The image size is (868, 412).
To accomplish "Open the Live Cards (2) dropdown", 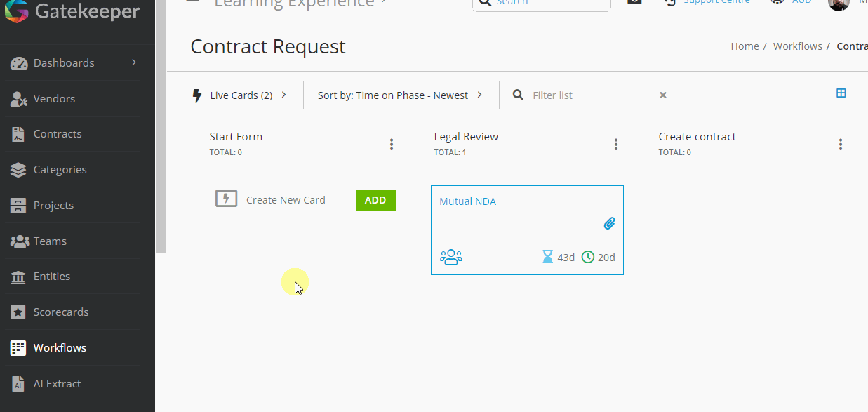I will [x=239, y=95].
